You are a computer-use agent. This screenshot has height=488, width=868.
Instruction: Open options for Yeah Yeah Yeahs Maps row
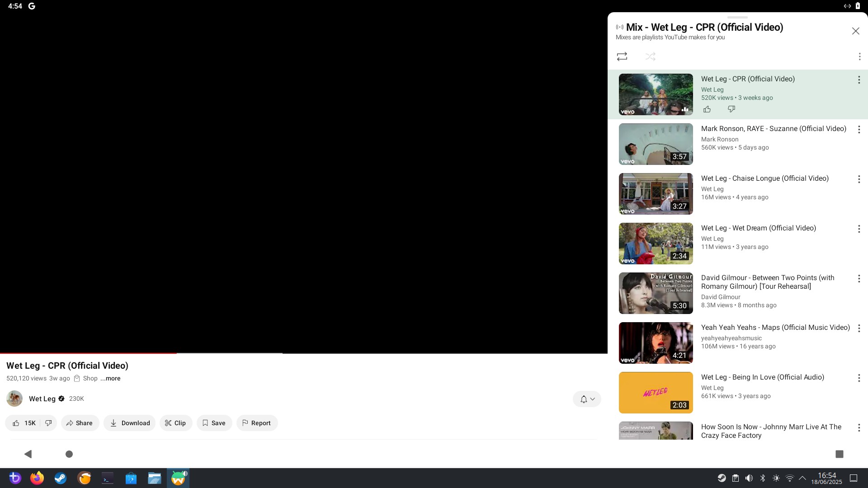tap(859, 328)
